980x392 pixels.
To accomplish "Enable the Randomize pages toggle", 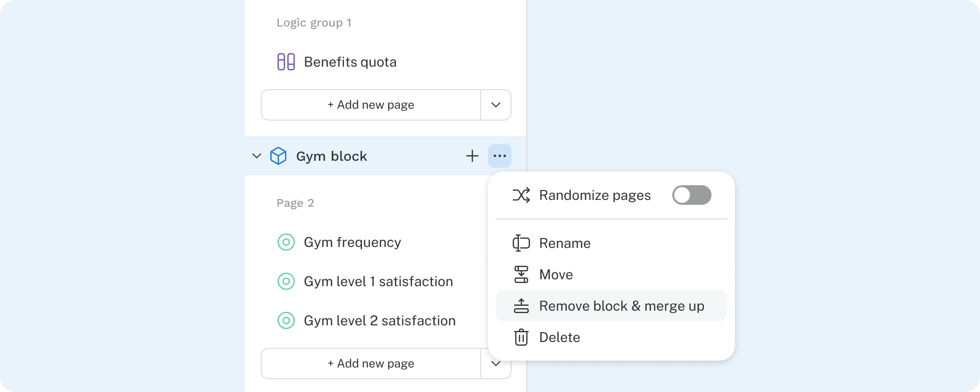I will [691, 196].
